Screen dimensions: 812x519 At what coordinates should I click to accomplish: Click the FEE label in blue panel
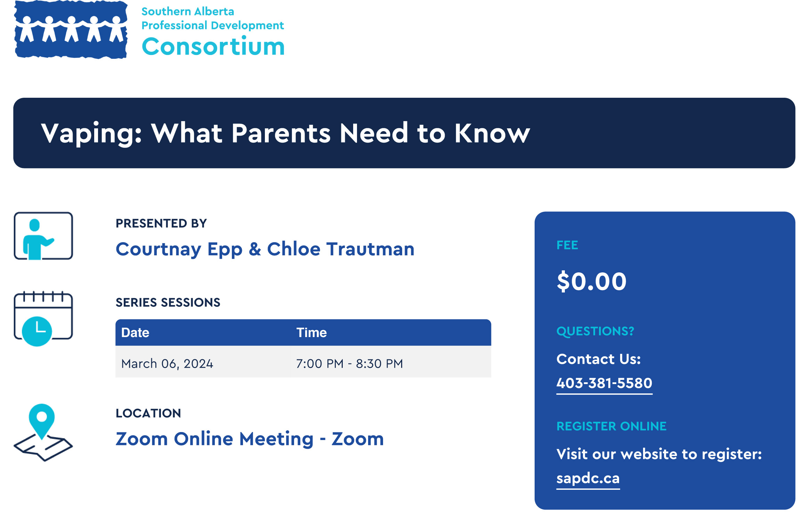(567, 245)
